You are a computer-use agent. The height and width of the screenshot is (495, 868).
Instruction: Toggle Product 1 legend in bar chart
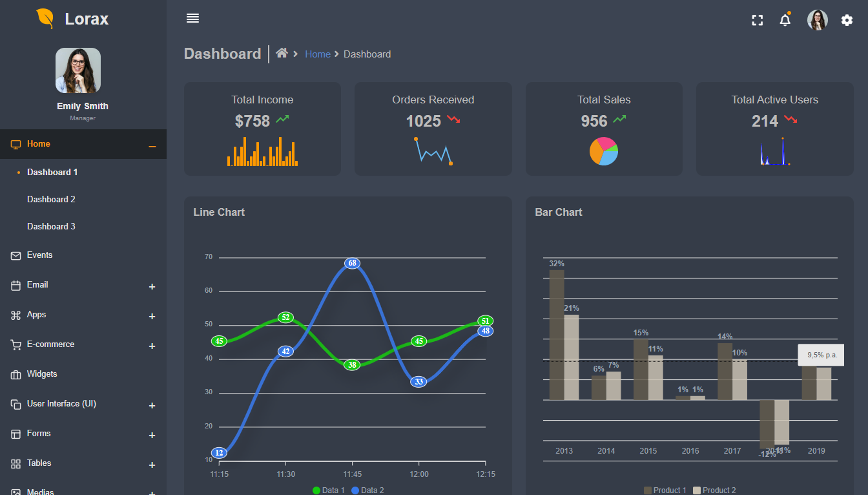665,490
